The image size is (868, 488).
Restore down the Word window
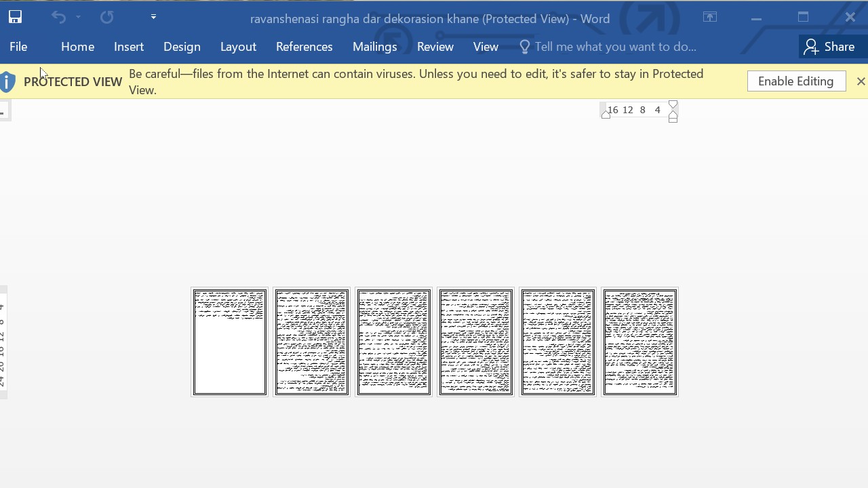coord(803,18)
